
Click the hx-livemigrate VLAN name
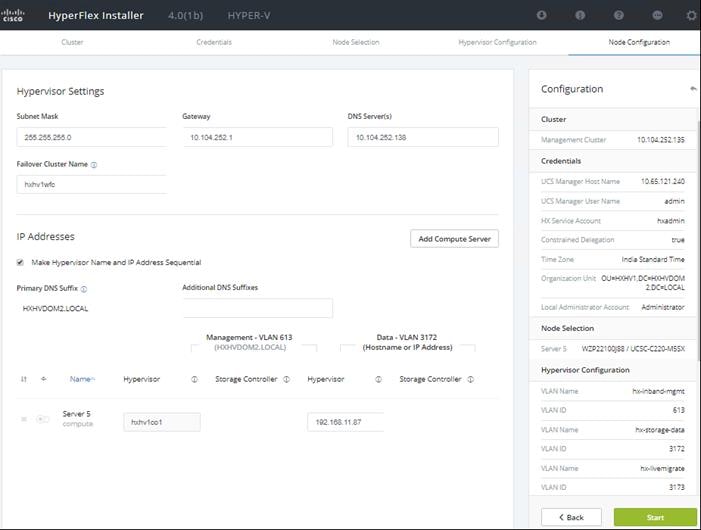click(x=663, y=468)
